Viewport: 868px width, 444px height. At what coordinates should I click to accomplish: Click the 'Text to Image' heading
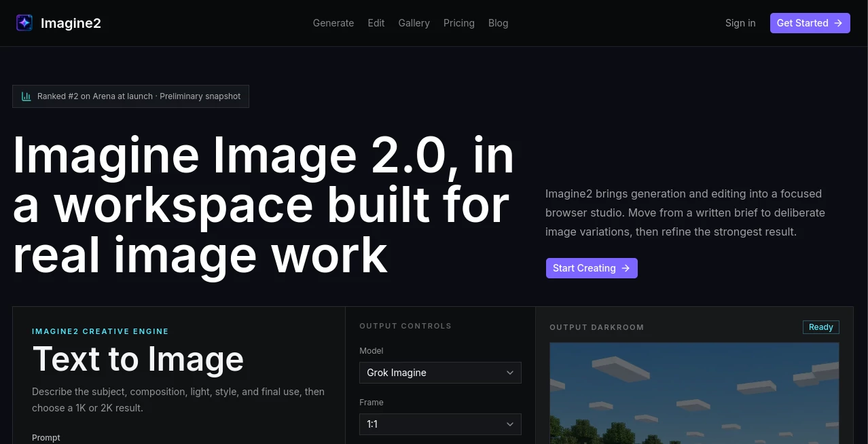[138, 359]
